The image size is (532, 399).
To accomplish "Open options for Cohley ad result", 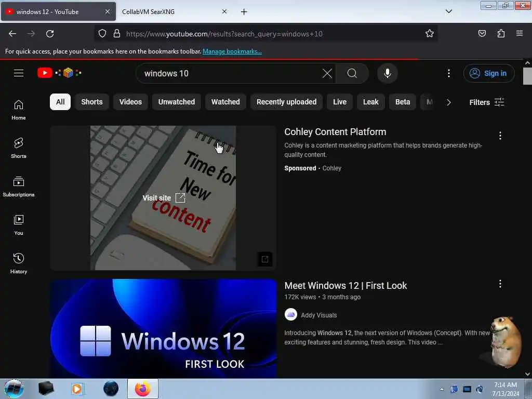I will 500,136.
